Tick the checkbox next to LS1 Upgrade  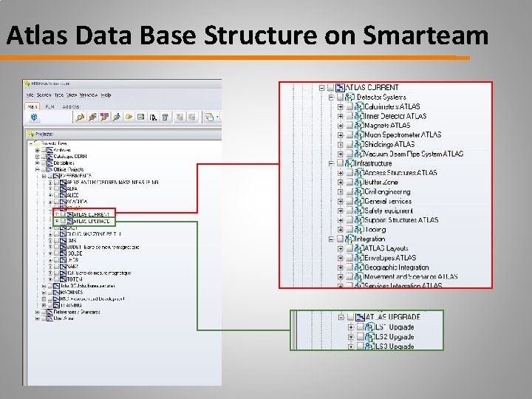360,327
